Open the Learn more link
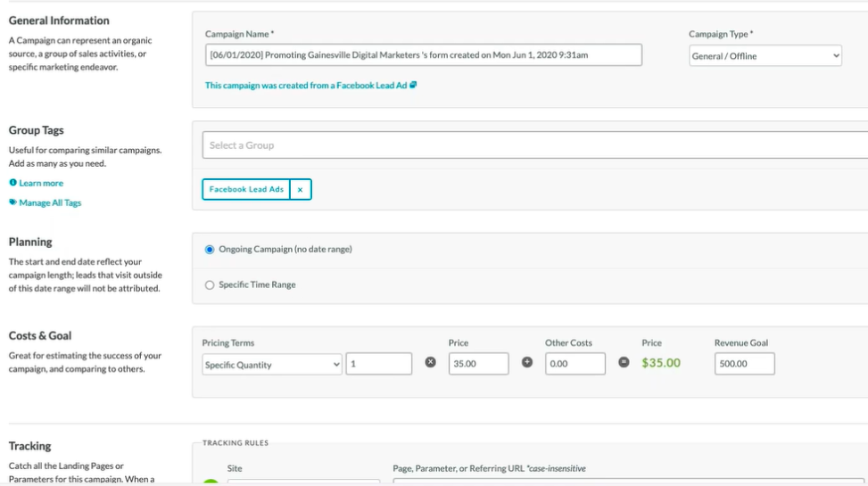The width and height of the screenshot is (868, 486). [x=41, y=183]
